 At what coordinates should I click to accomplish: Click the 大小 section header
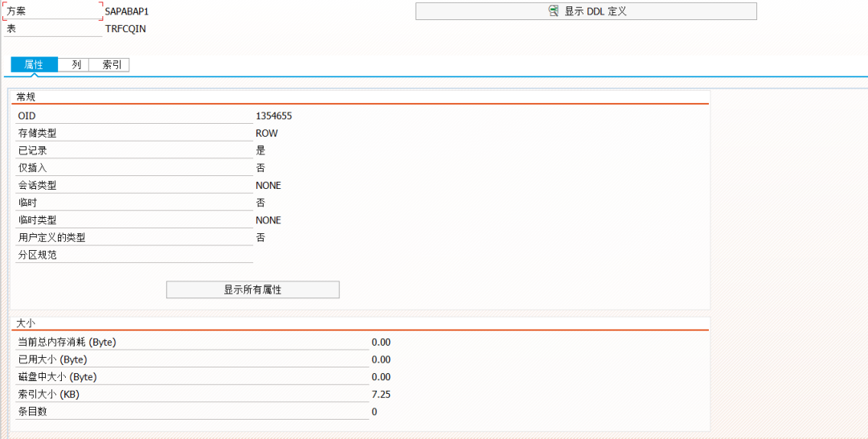point(26,323)
